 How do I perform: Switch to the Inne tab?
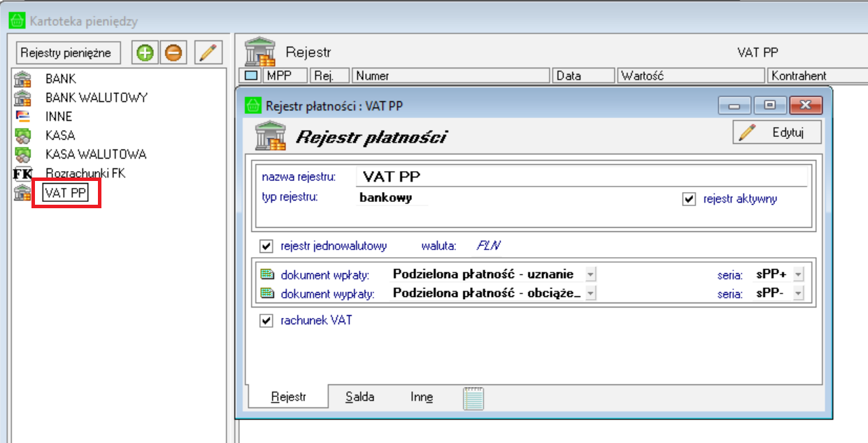(x=422, y=397)
